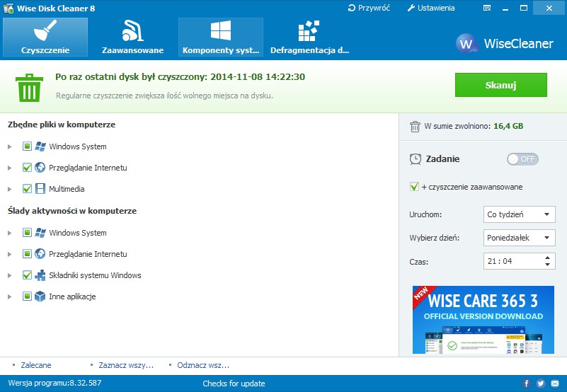Toggle the Windows System checkbox under Ślady aktywności

(27, 233)
